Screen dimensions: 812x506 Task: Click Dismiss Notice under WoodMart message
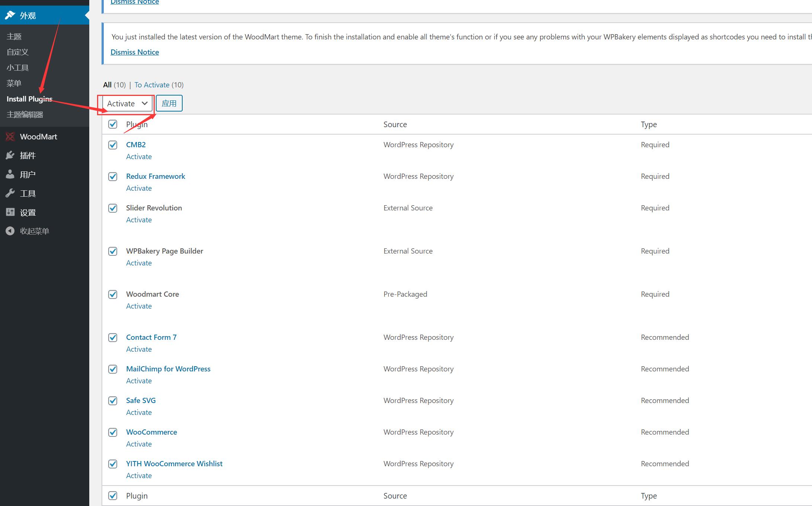(x=135, y=52)
